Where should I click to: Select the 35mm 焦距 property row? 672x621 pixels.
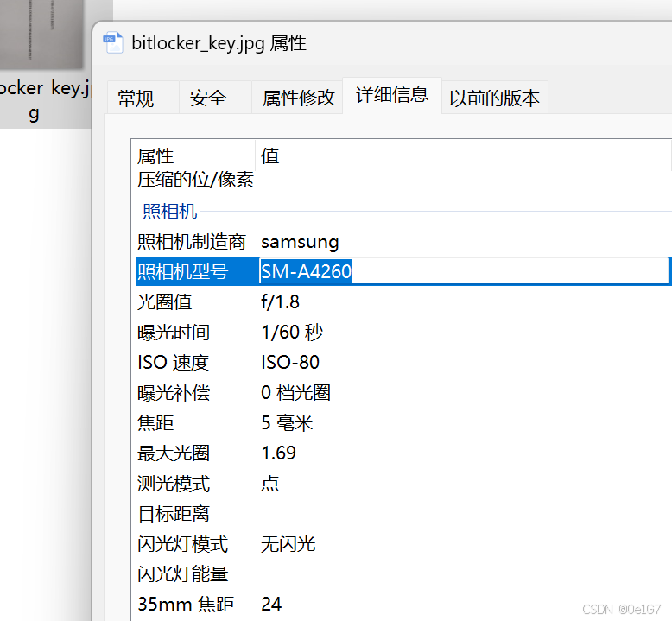pos(403,605)
